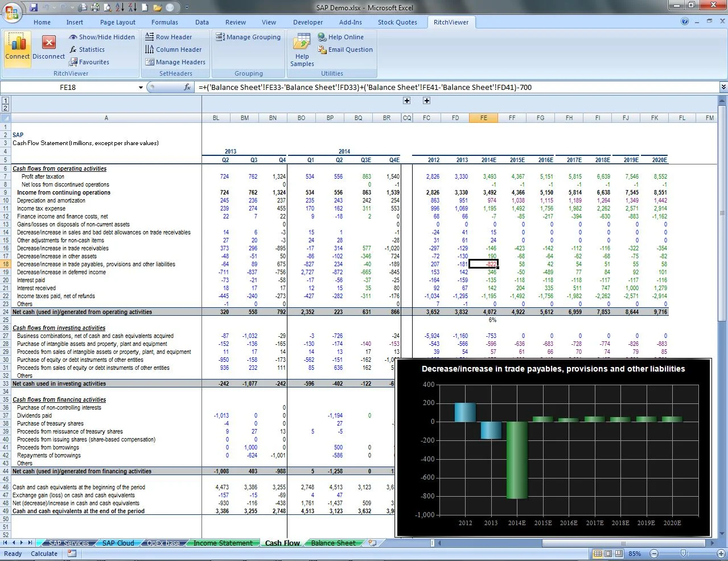Zoom in with the plus button
728x561 pixels.
pyautogui.click(x=721, y=554)
